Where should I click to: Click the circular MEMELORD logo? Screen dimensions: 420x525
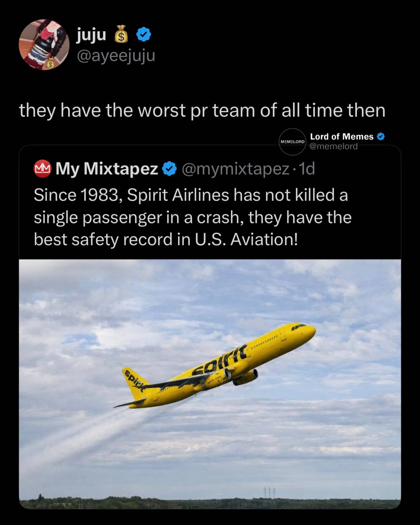point(292,142)
